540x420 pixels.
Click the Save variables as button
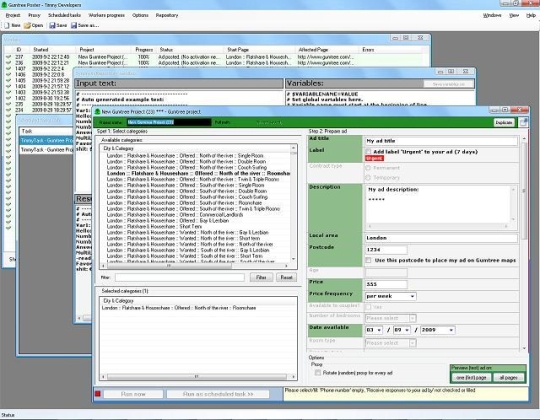point(449,84)
